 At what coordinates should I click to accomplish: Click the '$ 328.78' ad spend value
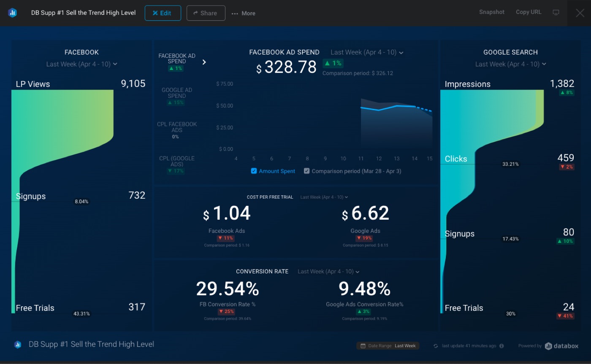[x=287, y=67]
